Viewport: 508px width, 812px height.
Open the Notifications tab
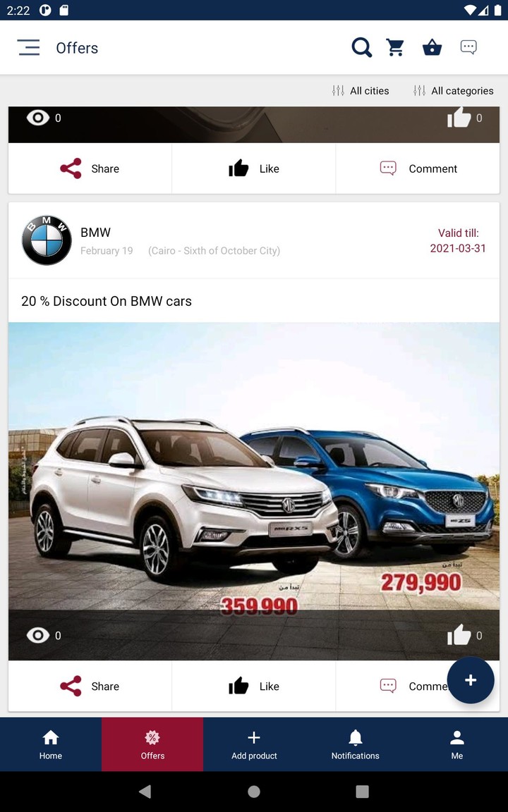(356, 744)
